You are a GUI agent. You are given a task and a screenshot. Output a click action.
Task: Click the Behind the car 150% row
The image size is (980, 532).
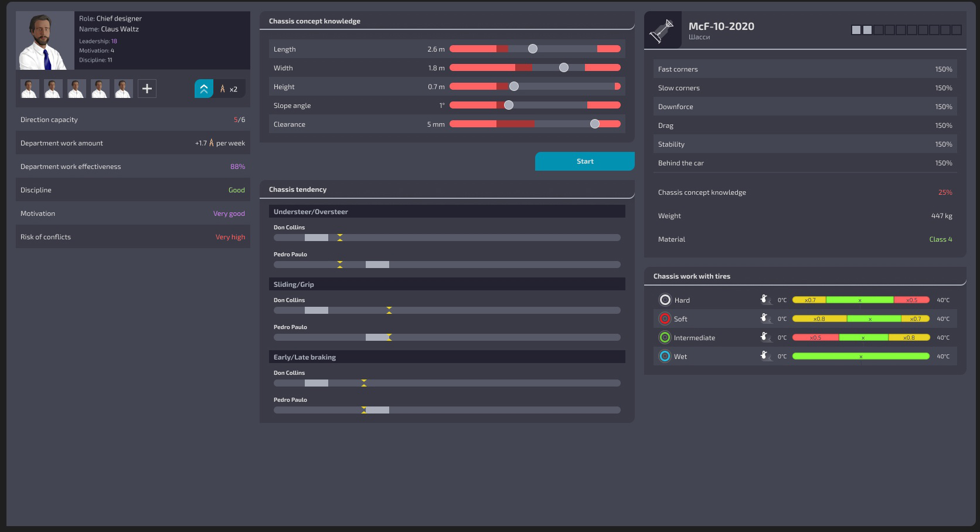[x=805, y=162]
